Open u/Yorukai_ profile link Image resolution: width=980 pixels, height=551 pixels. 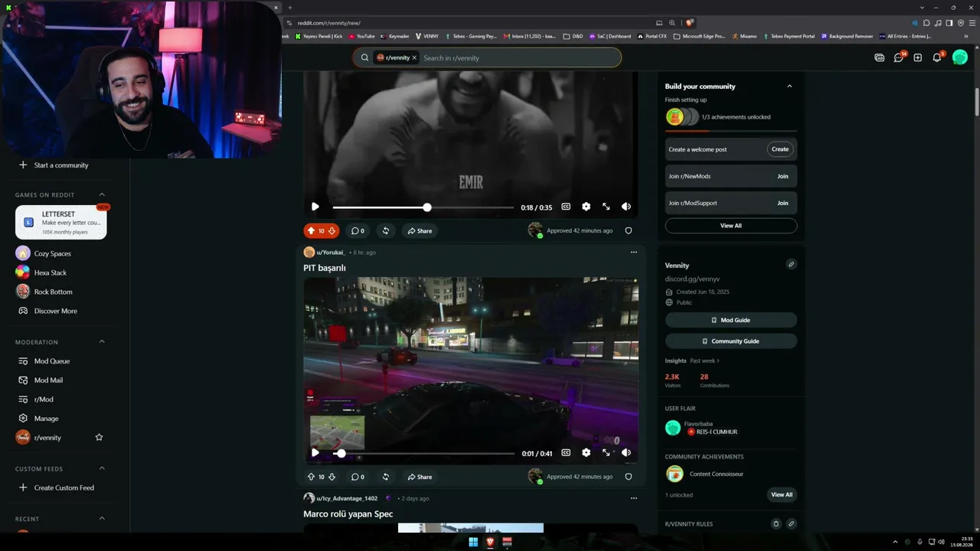[331, 252]
